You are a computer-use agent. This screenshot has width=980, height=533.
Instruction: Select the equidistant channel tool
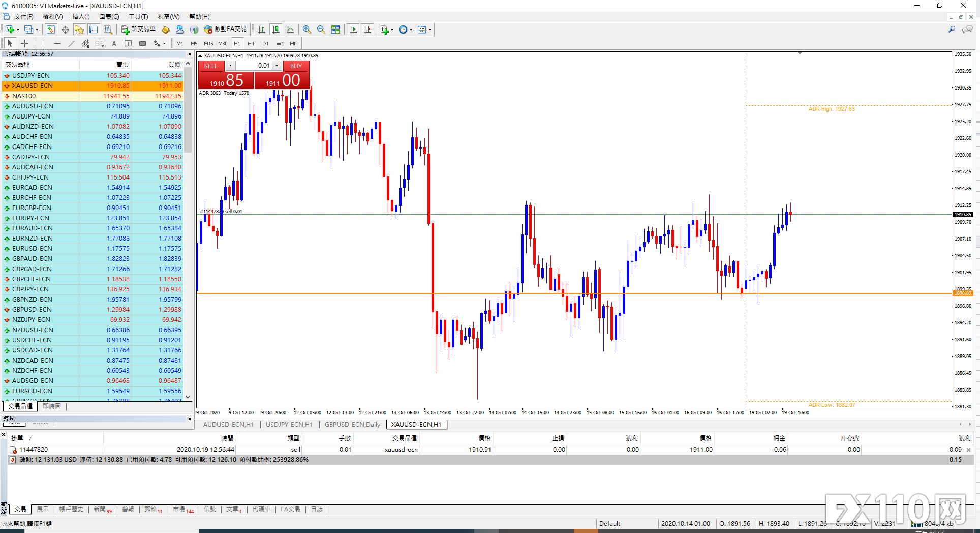coord(86,44)
